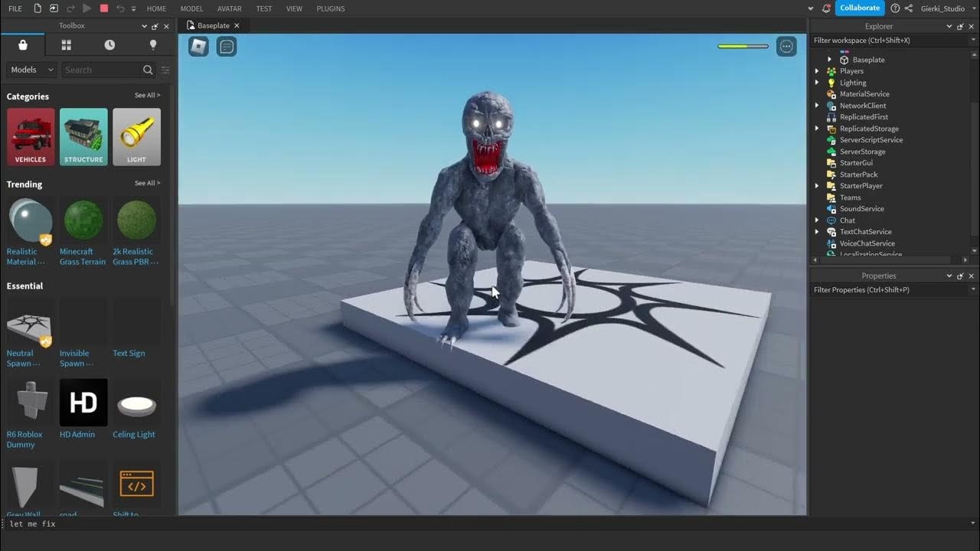Expand the Lighting service in Explorer
This screenshot has height=551, width=980.
tap(817, 83)
